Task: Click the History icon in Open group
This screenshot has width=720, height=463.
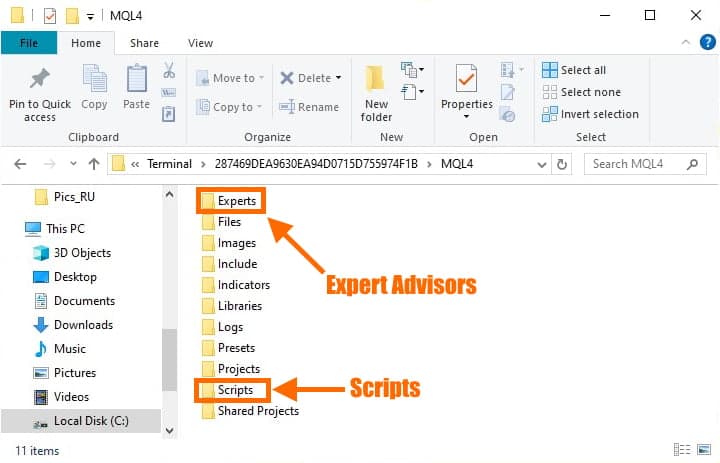Action: (507, 114)
